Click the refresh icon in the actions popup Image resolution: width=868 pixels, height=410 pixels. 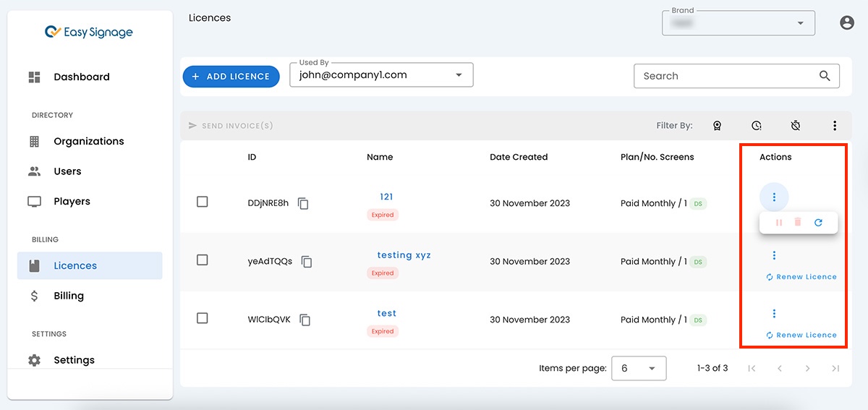[x=818, y=223]
